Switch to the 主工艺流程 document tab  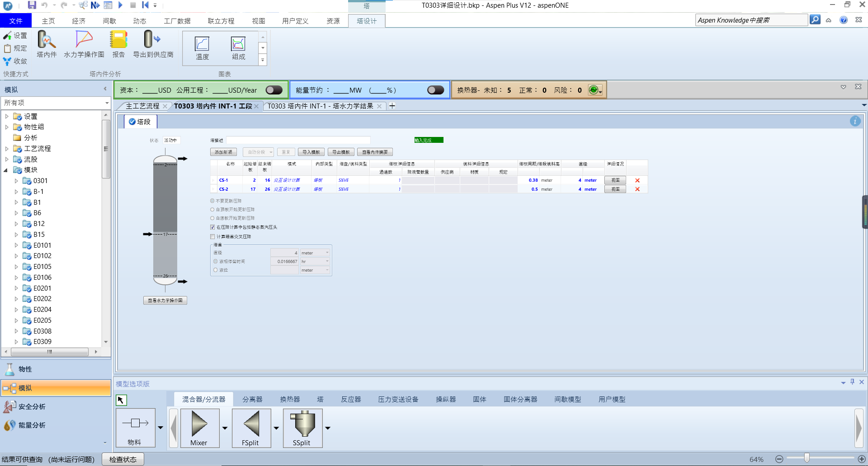point(142,106)
